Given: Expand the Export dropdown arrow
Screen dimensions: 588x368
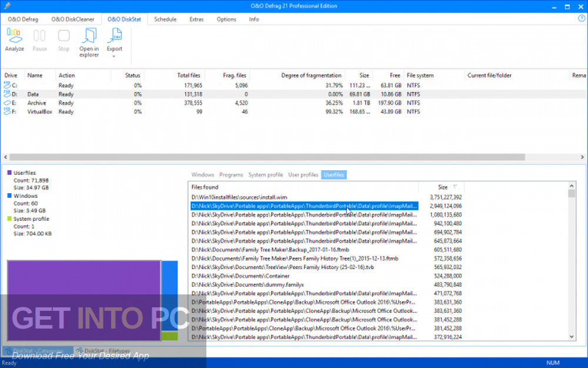Looking at the screenshot, I should pos(113,57).
